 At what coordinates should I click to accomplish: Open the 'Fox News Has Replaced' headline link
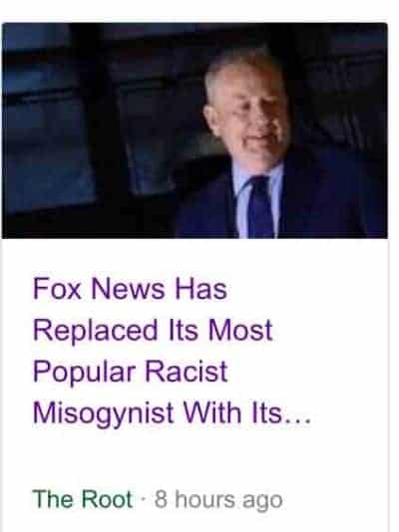coord(172,351)
